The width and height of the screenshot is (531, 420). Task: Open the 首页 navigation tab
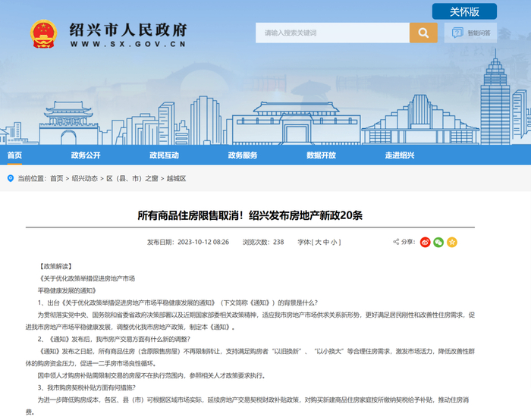pyautogui.click(x=14, y=155)
